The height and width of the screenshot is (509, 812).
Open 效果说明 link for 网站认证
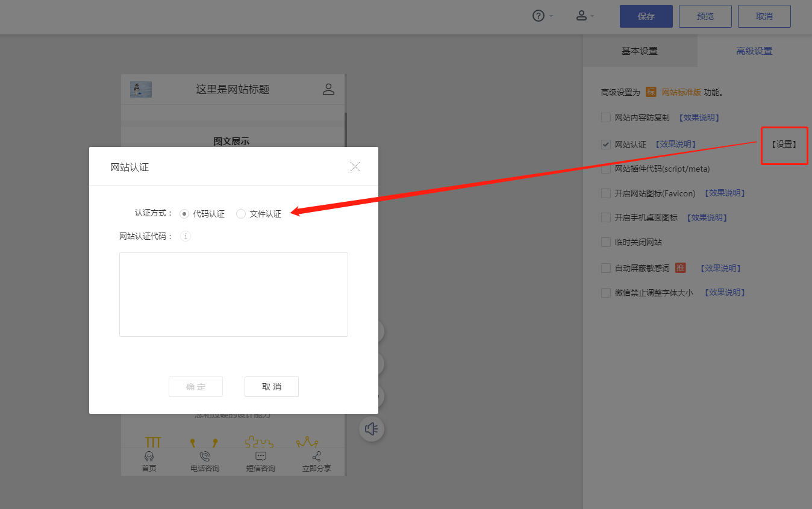675,145
